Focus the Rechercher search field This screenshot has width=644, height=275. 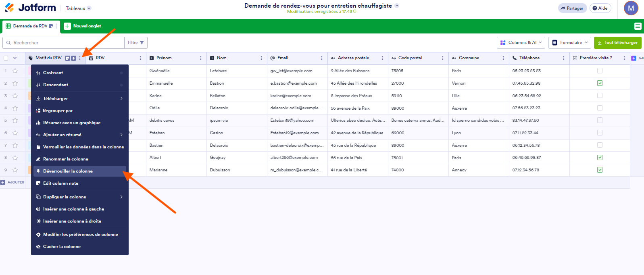pos(63,43)
